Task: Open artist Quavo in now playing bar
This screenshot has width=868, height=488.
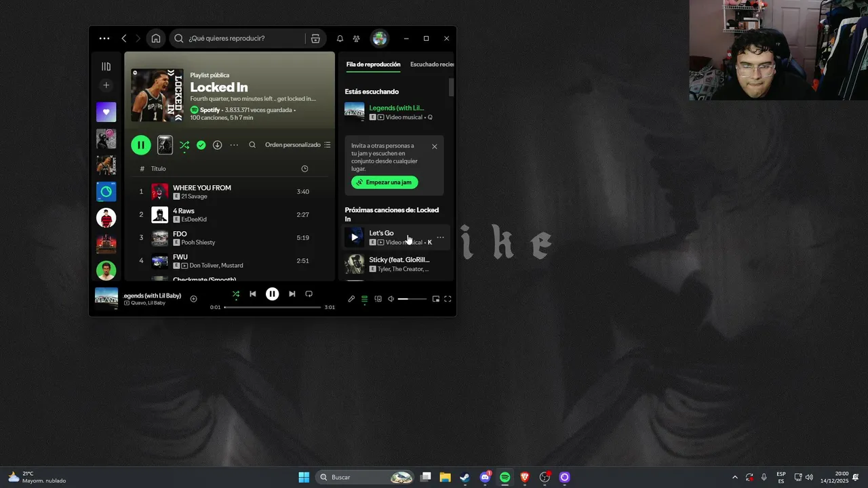Action: click(138, 303)
